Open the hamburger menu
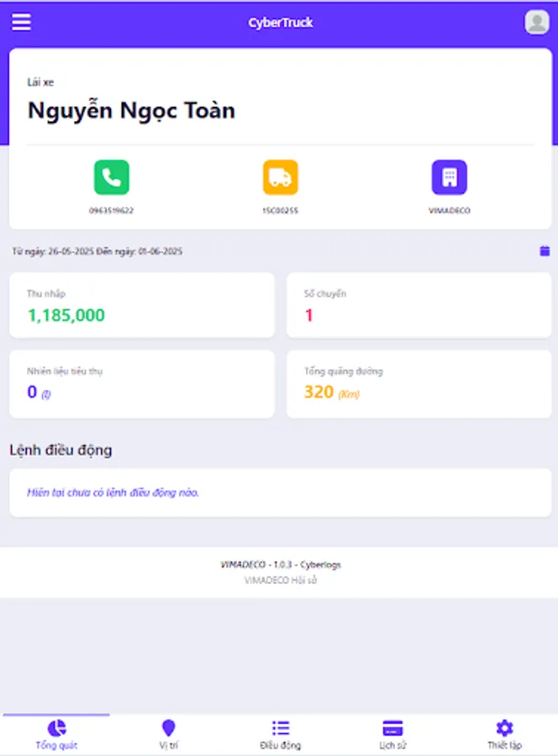The width and height of the screenshot is (558, 756). [21, 22]
